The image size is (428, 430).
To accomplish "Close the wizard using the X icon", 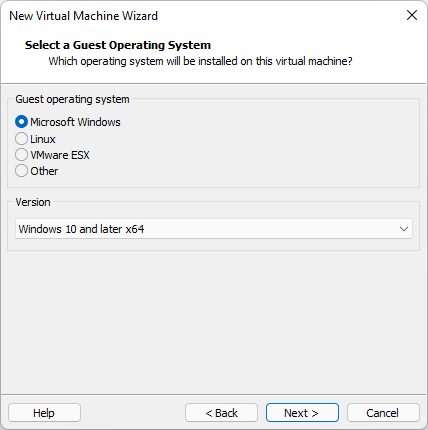I will 412,15.
